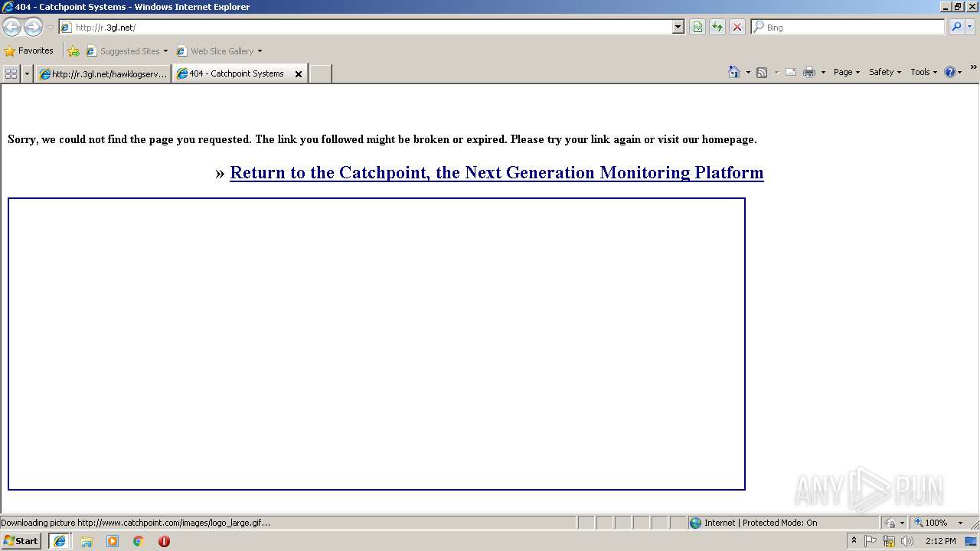Click the Action Center flag tray icon
The image size is (980, 551).
(871, 541)
